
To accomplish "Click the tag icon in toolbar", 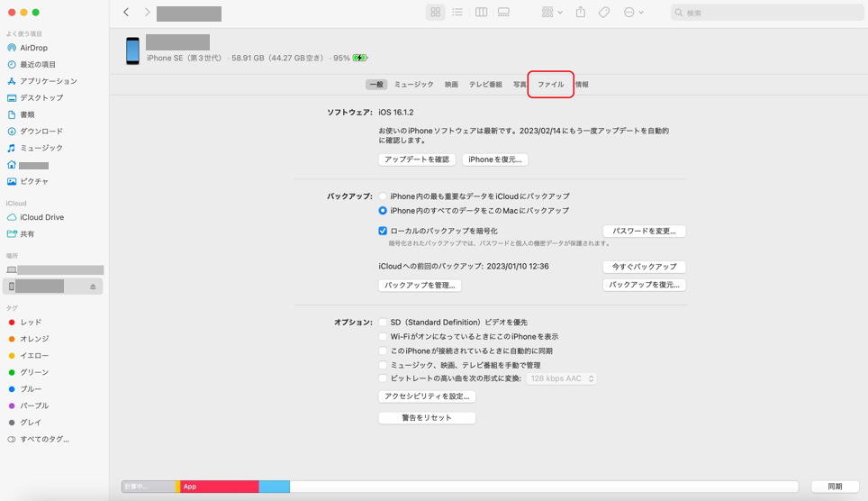I will [x=604, y=13].
